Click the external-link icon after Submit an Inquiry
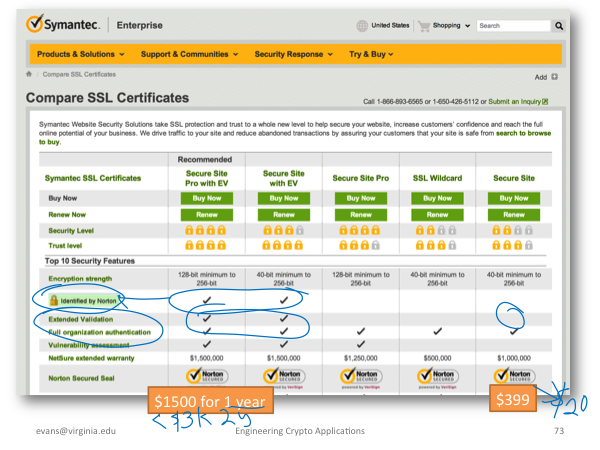 (x=545, y=101)
